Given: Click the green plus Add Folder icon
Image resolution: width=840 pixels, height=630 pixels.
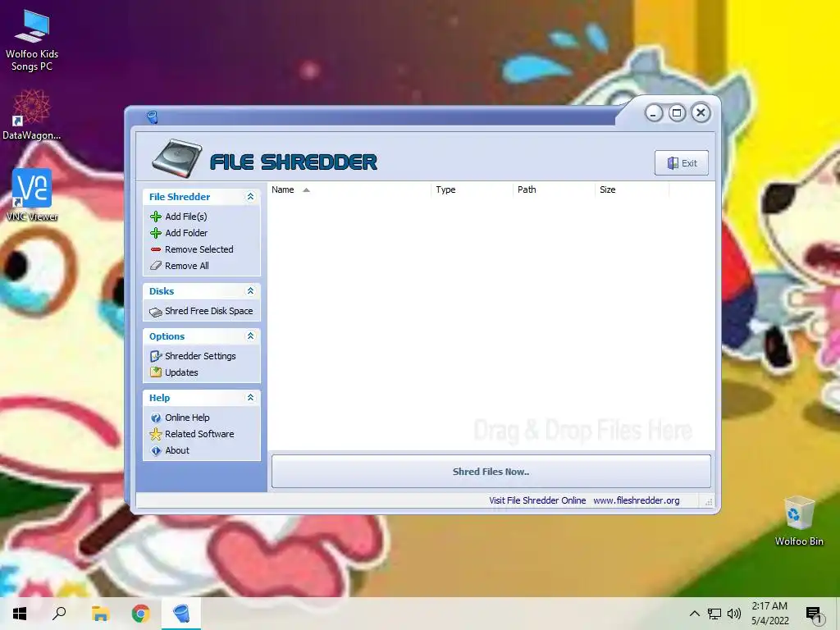Looking at the screenshot, I should [156, 233].
